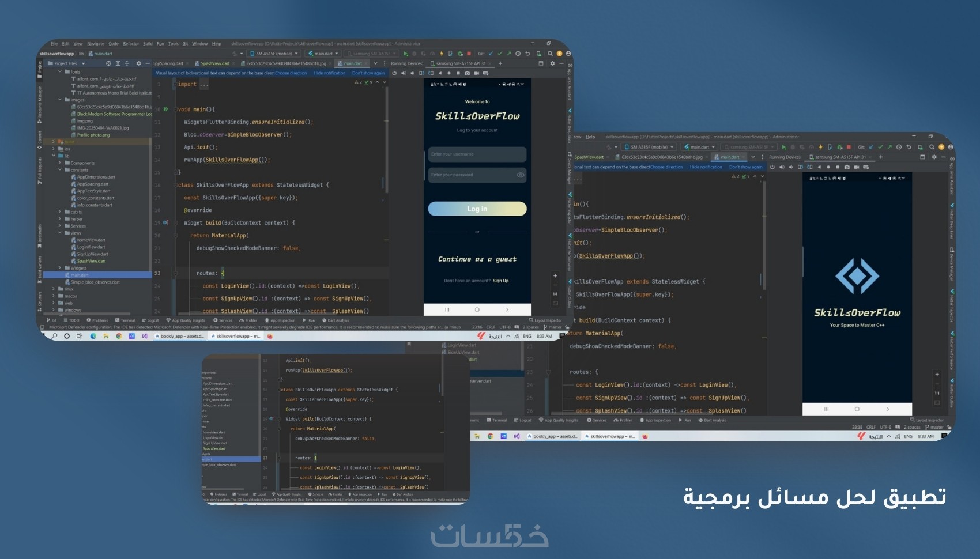Zoom in the login-screen emulator with the plus icon
This screenshot has height=559, width=980.
point(555,275)
